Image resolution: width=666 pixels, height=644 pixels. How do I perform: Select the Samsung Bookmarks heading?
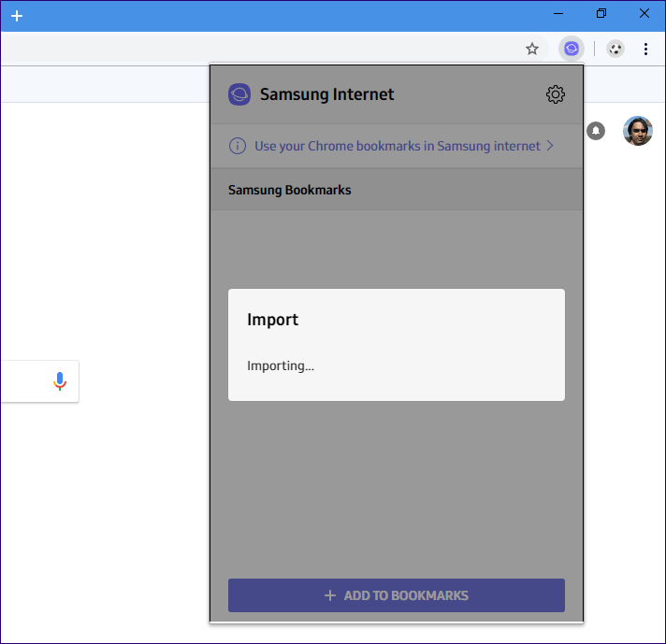(x=290, y=190)
